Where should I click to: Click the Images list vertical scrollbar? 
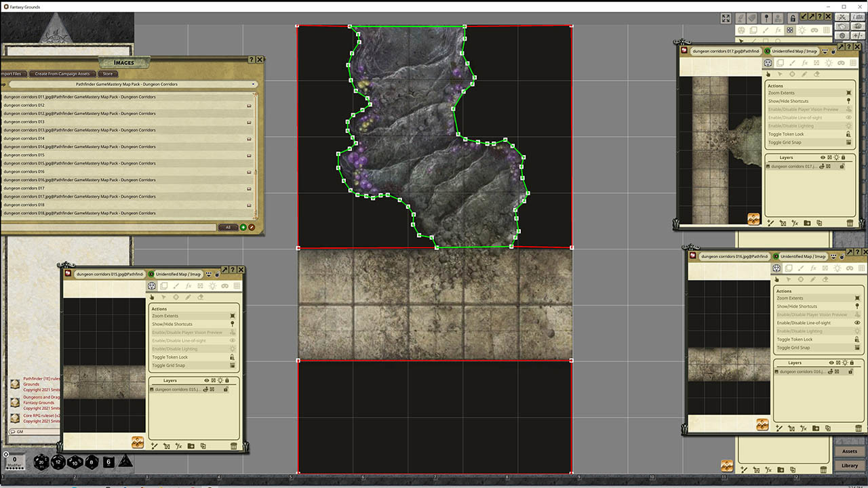(x=256, y=156)
